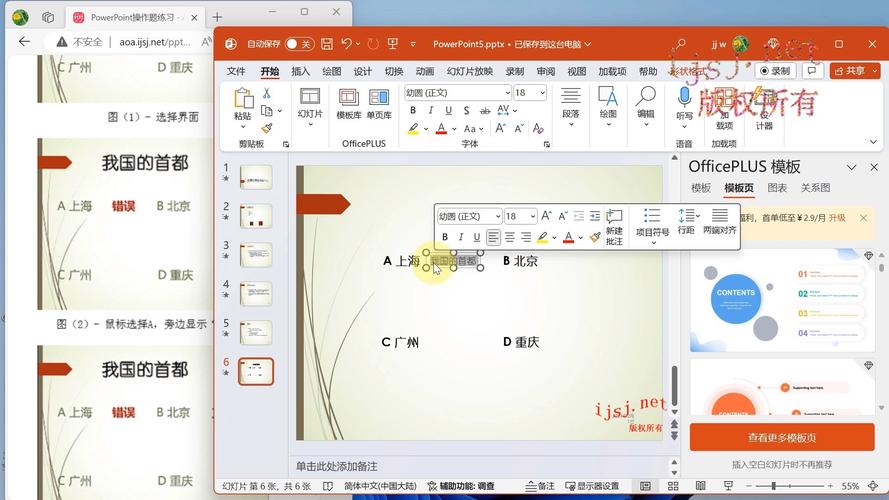This screenshot has height=500, width=889.
Task: Open the comments icon near share
Action: (x=812, y=71)
